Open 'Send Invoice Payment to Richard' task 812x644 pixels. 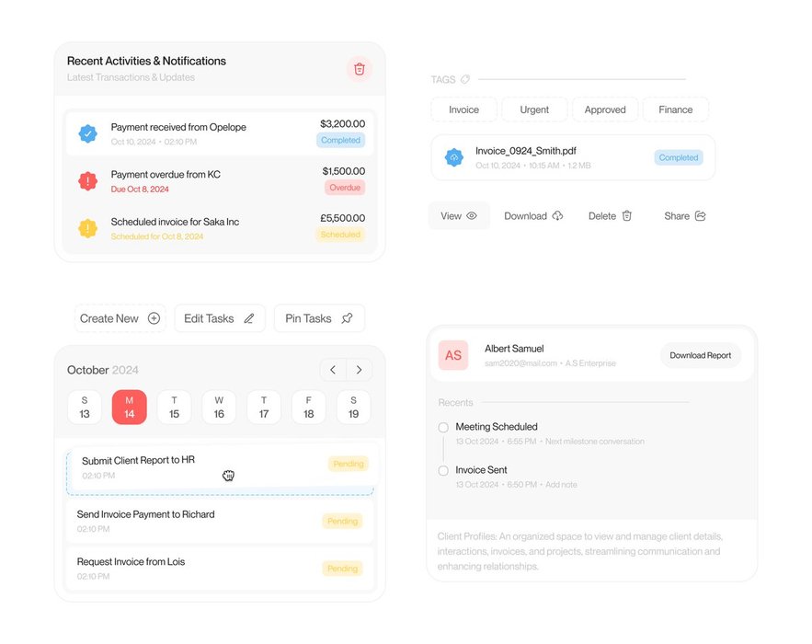coord(220,521)
